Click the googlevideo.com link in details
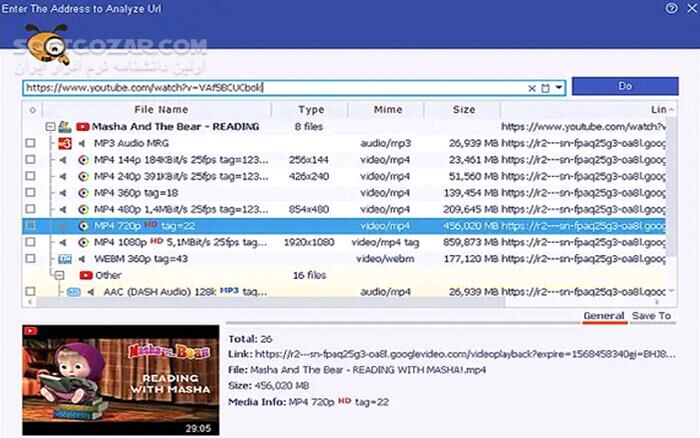700x438 pixels. 466,355
